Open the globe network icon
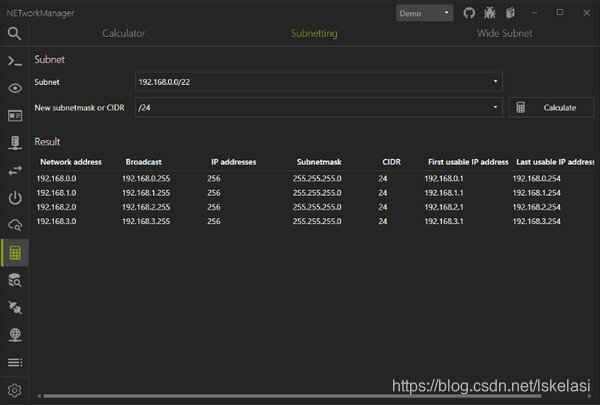The width and height of the screenshot is (600, 405). [15, 335]
